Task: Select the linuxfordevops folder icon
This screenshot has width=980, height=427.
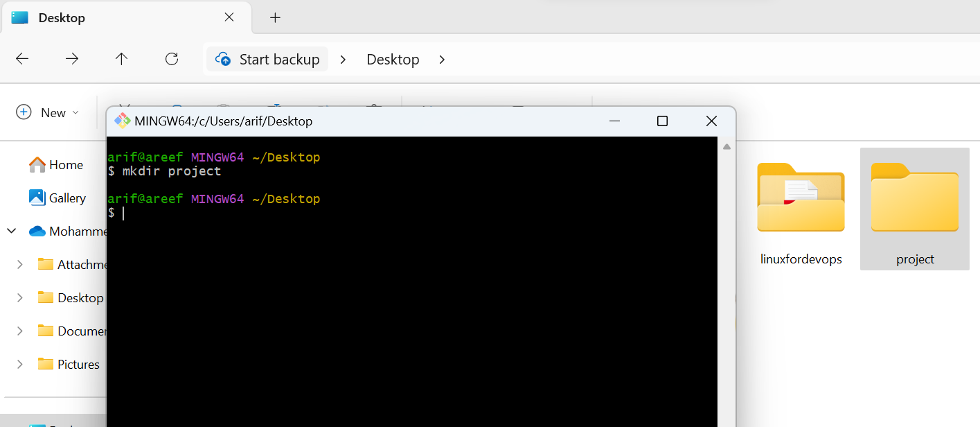Action: click(x=801, y=197)
